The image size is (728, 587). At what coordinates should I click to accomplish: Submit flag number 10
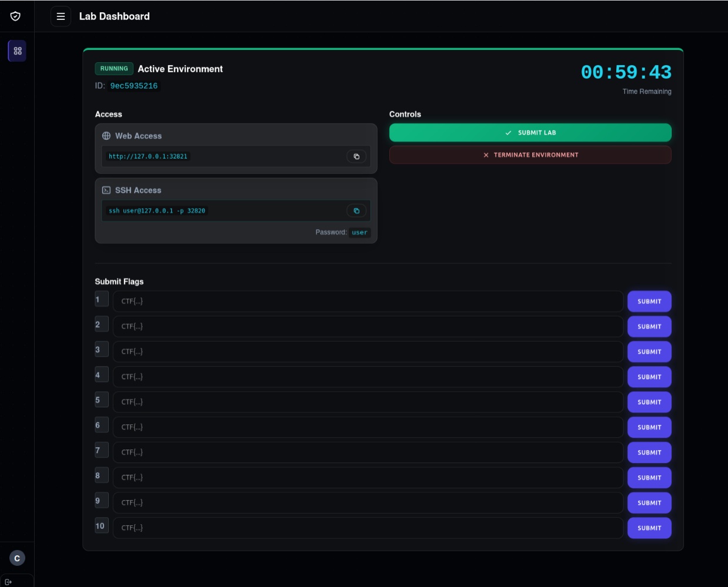point(649,528)
